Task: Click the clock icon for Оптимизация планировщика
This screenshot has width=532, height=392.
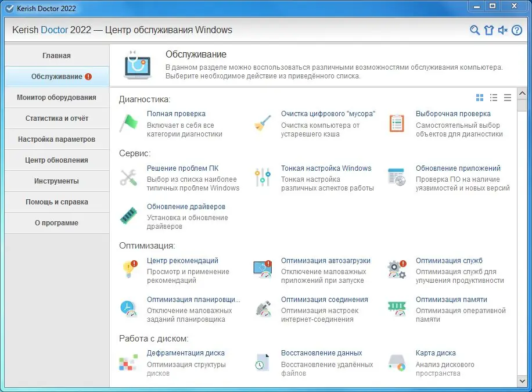Action: click(x=128, y=308)
